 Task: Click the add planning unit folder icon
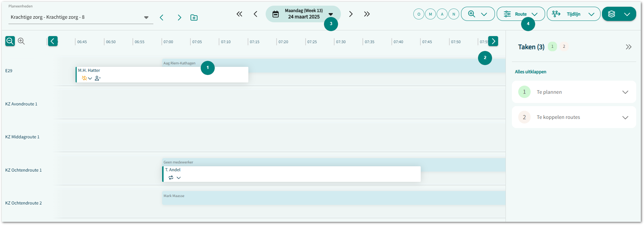pyautogui.click(x=194, y=18)
